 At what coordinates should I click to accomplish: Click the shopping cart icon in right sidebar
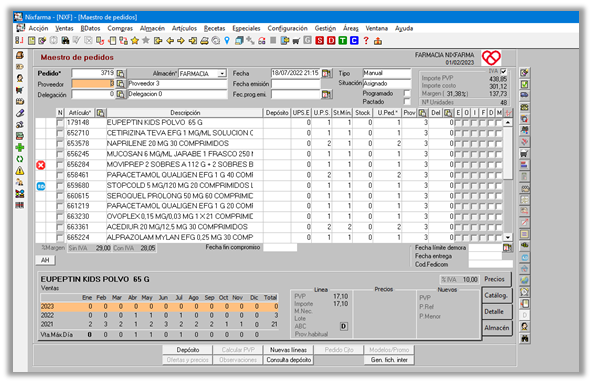pyautogui.click(x=524, y=153)
